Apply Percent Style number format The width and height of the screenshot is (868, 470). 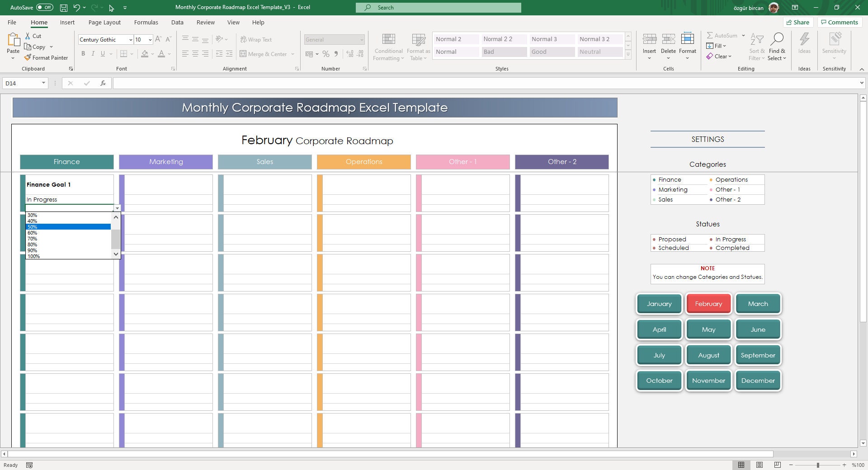tap(325, 54)
